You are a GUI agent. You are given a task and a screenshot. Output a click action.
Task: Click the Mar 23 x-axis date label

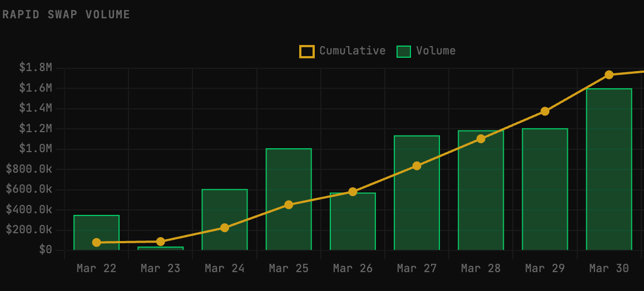click(x=161, y=268)
